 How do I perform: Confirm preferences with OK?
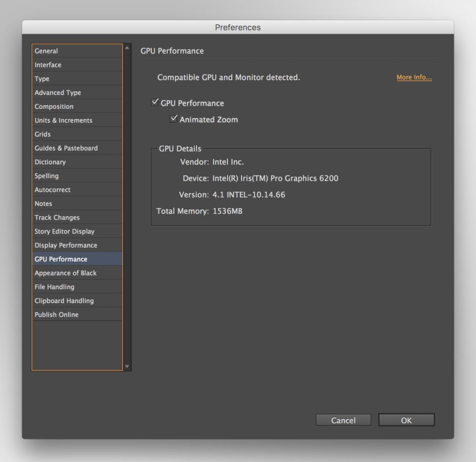click(x=406, y=420)
